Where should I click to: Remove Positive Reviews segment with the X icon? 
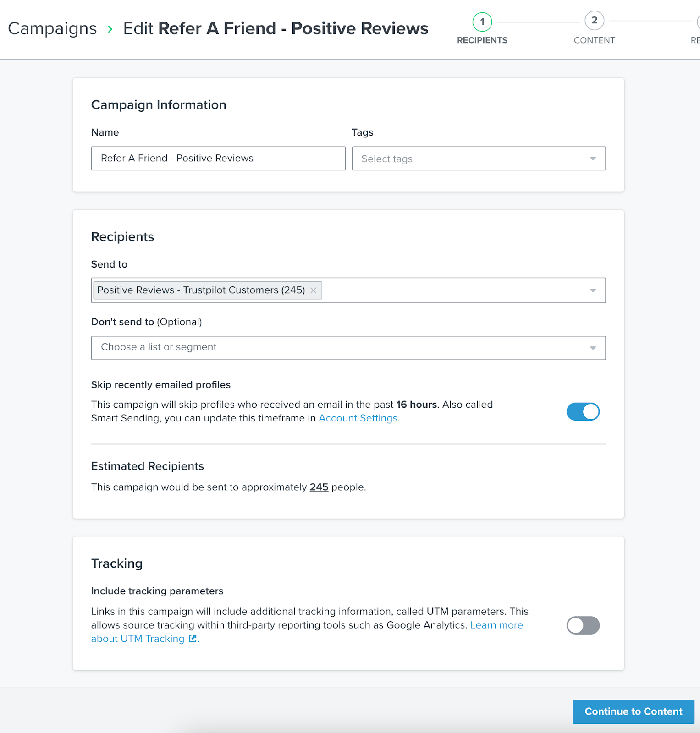[314, 290]
